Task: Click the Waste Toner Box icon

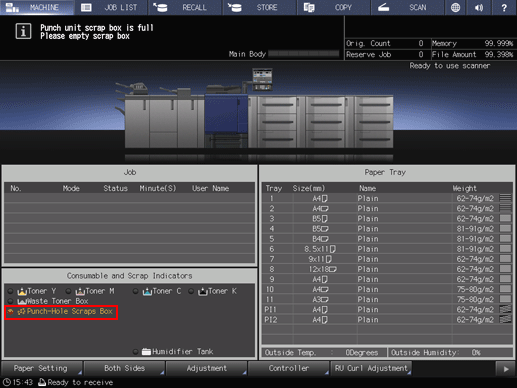Action: click(x=22, y=302)
